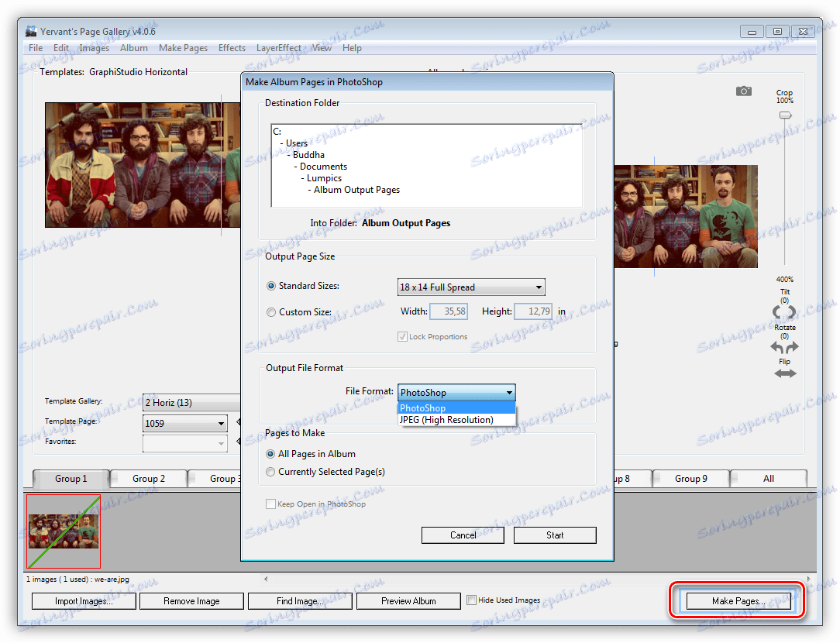840x643 pixels.
Task: Switch to the Group 9 tab
Action: 691,479
